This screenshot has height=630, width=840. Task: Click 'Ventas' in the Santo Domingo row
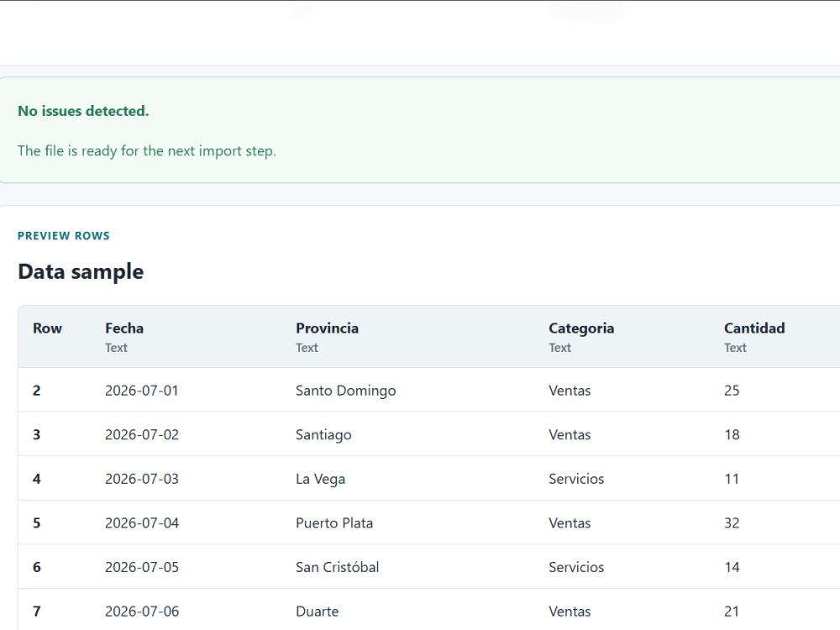(x=570, y=391)
